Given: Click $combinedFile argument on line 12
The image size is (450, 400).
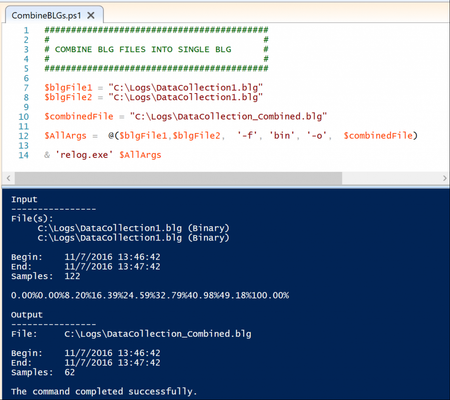Looking at the screenshot, I should [378, 136].
